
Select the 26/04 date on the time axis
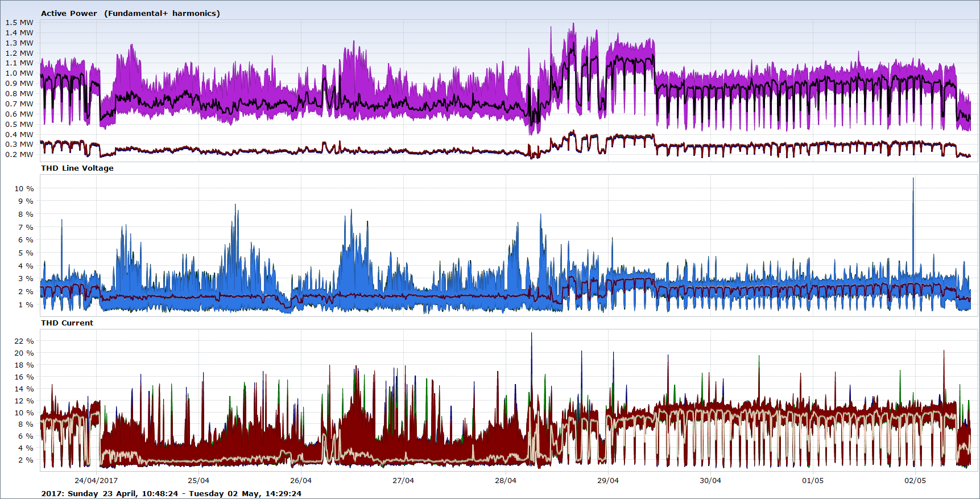click(301, 480)
